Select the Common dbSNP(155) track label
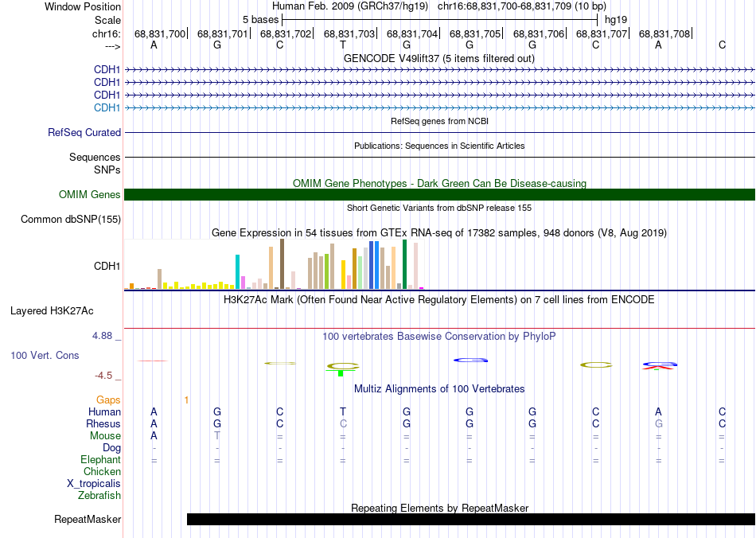The image size is (756, 538). click(71, 220)
